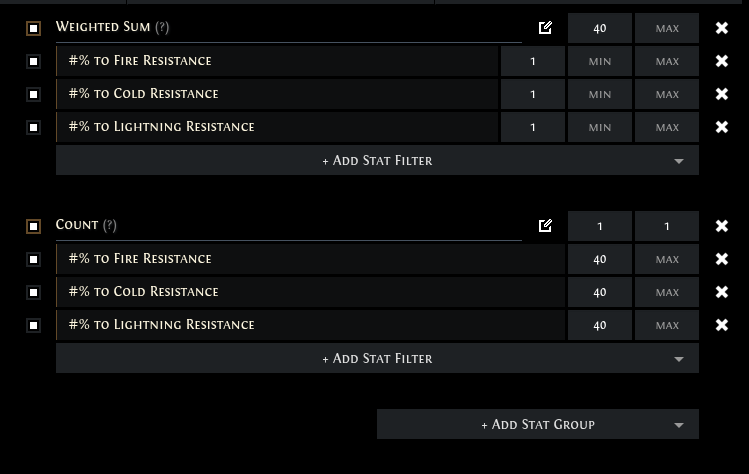Image resolution: width=749 pixels, height=474 pixels.
Task: Remove the Count group with X
Action: [722, 226]
